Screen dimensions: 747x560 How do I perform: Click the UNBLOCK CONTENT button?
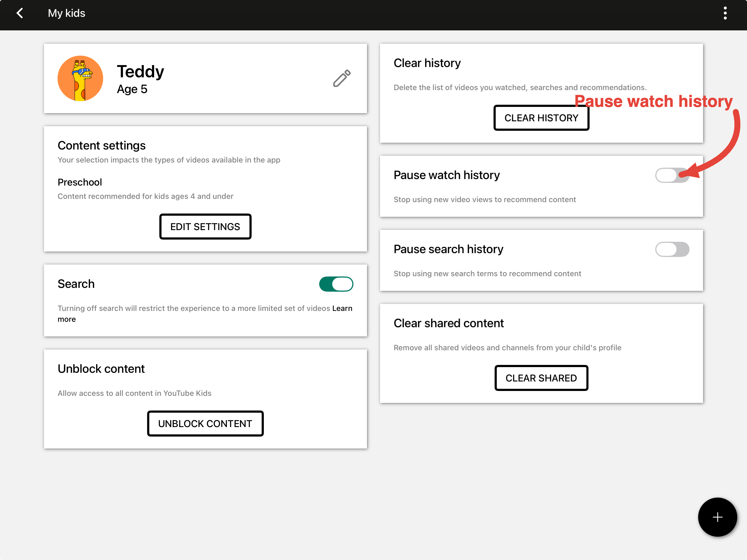coord(205,424)
